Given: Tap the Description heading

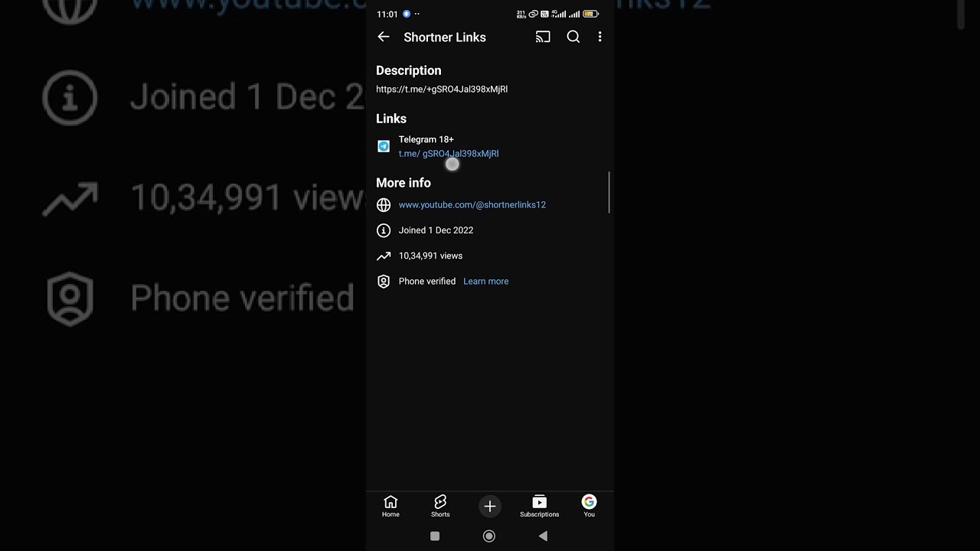Looking at the screenshot, I should click(x=409, y=70).
